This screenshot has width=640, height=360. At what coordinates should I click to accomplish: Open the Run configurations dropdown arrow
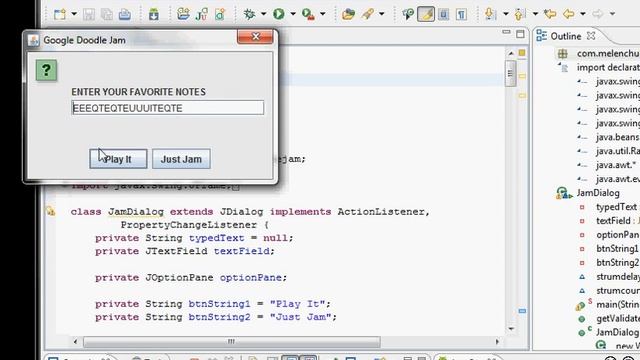tap(293, 14)
